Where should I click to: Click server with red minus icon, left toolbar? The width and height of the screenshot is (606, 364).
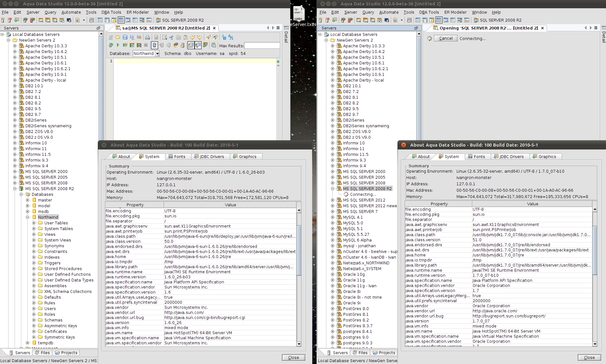pos(10,20)
